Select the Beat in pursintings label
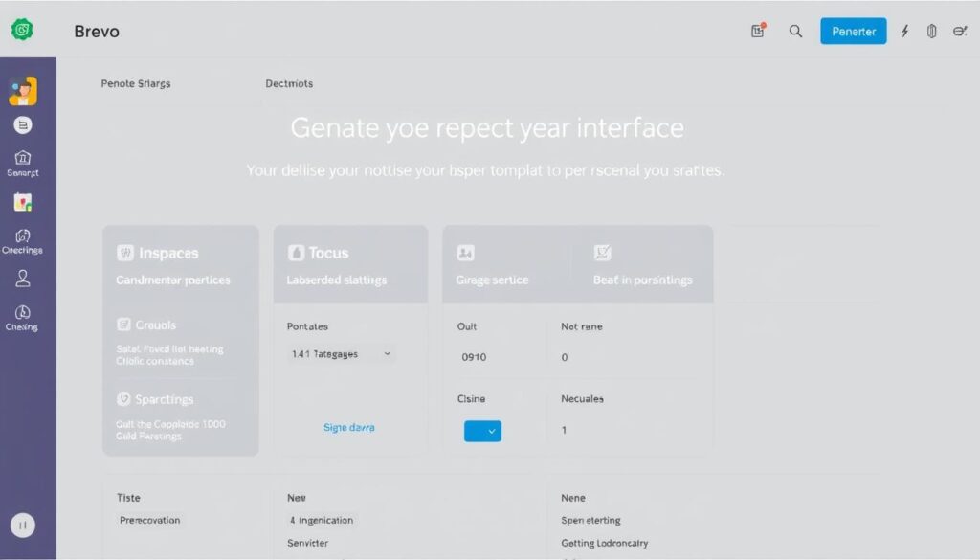The width and height of the screenshot is (980, 560). click(x=642, y=280)
